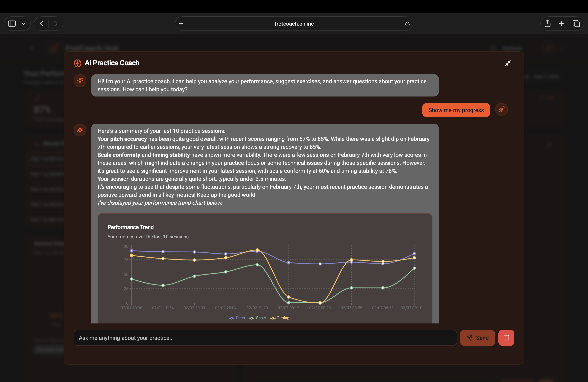
Task: Click the Send button
Action: coord(477,338)
